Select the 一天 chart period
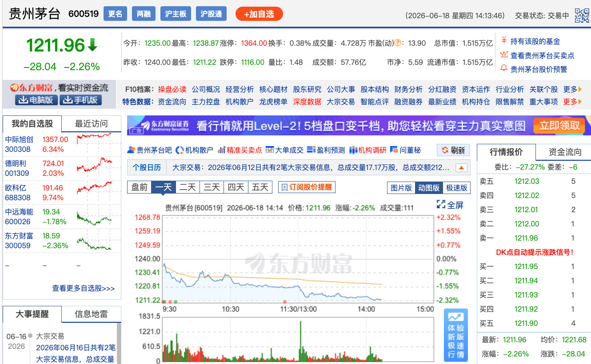This screenshot has width=591, height=364. pyautogui.click(x=164, y=187)
